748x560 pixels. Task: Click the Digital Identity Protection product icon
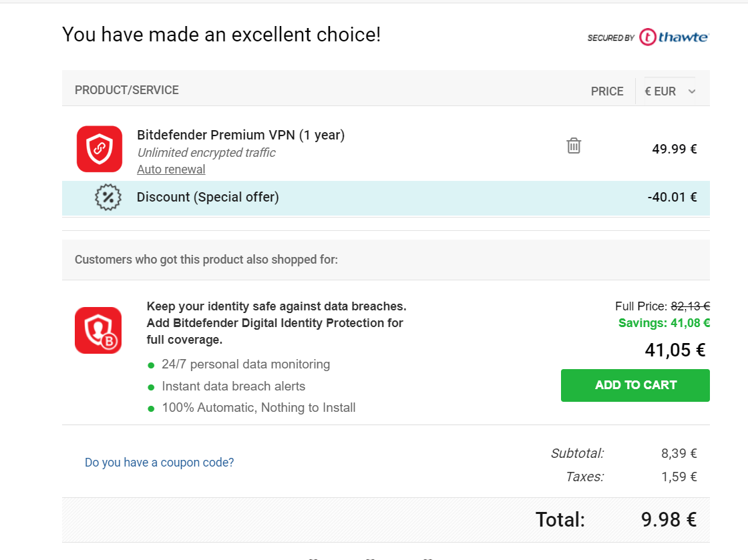pyautogui.click(x=98, y=330)
